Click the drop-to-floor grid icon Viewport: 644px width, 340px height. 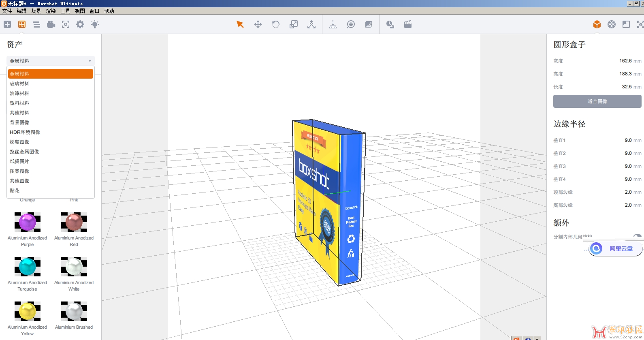[333, 24]
